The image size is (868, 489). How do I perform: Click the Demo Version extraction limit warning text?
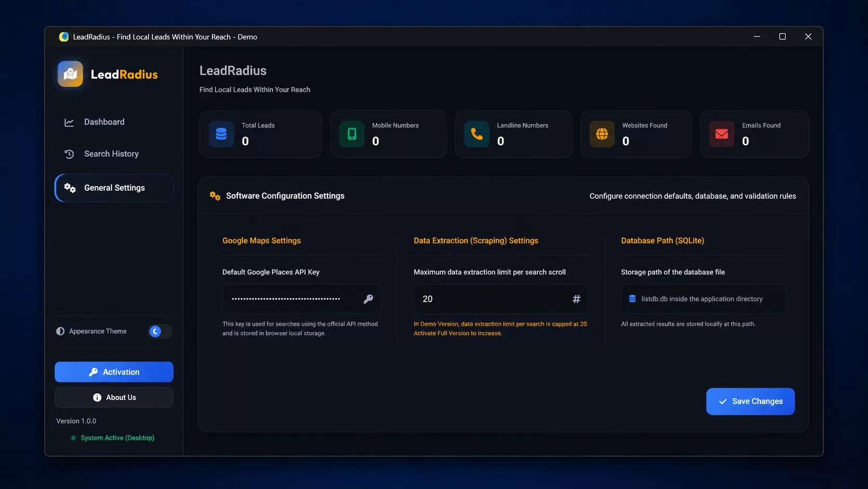click(x=501, y=328)
